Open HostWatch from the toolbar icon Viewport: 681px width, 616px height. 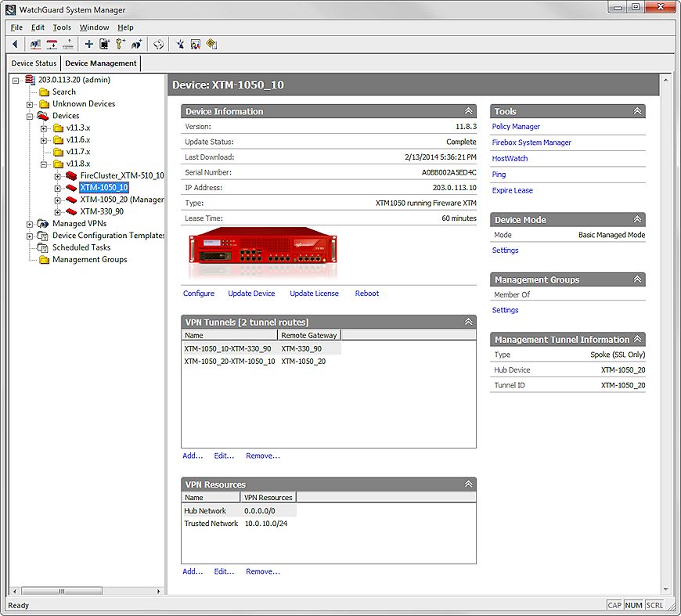tap(209, 44)
